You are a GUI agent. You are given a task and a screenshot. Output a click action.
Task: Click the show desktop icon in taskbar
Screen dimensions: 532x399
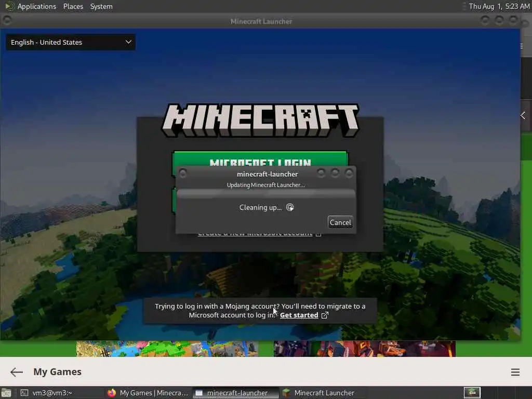[6, 393]
